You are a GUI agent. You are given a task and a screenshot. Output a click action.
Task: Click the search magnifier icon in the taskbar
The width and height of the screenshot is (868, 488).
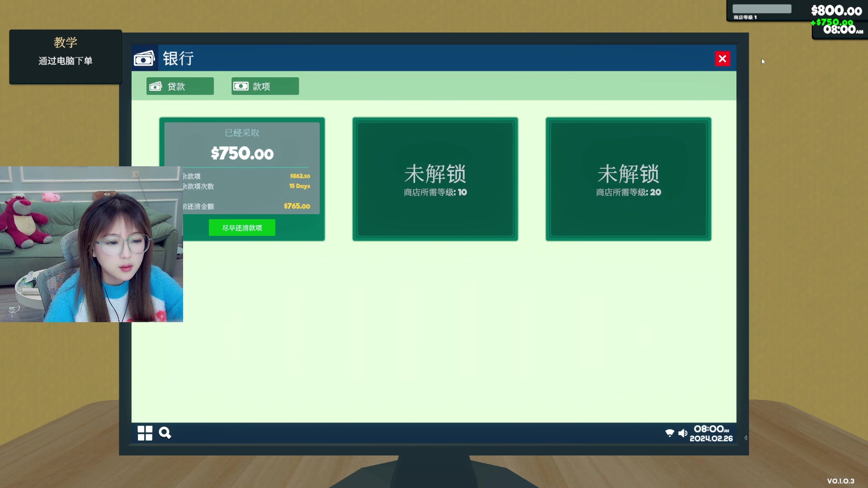165,433
